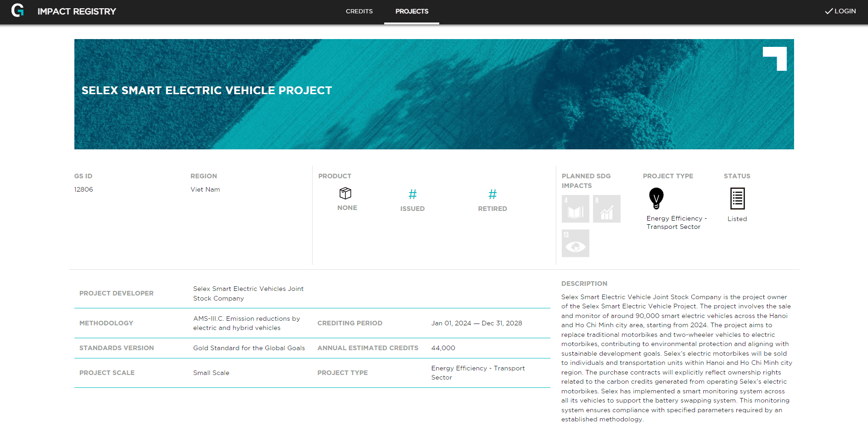Screen dimensions: 868x426
Task: Switch to the Projects tab
Action: pos(412,11)
